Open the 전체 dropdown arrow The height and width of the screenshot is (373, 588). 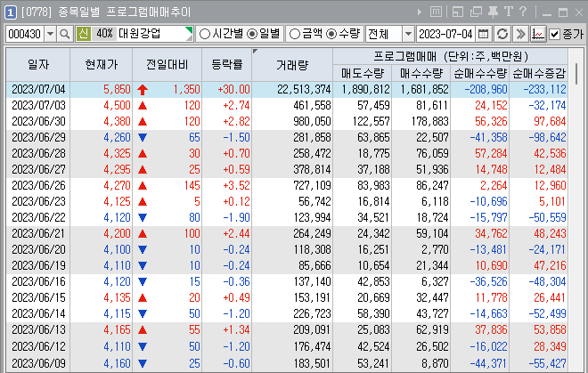pyautogui.click(x=408, y=34)
